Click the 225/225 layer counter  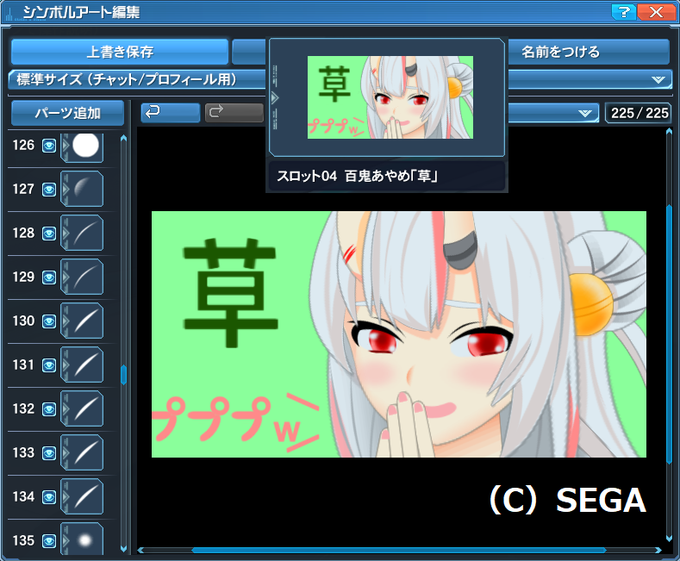click(x=639, y=113)
